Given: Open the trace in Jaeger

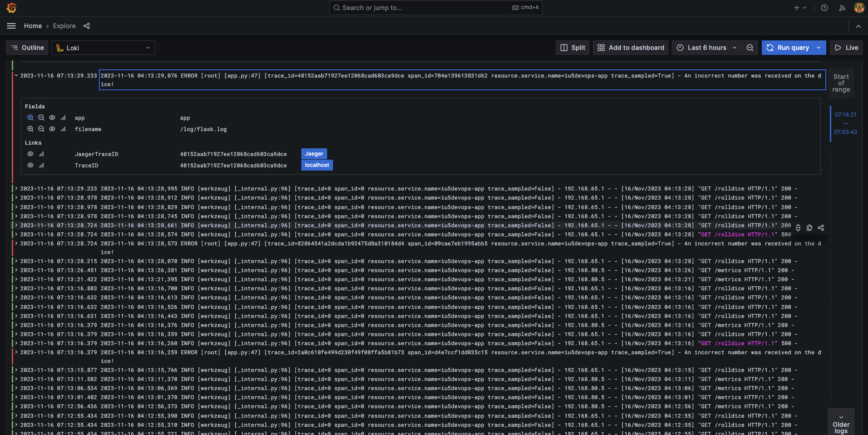Looking at the screenshot, I should (x=314, y=154).
